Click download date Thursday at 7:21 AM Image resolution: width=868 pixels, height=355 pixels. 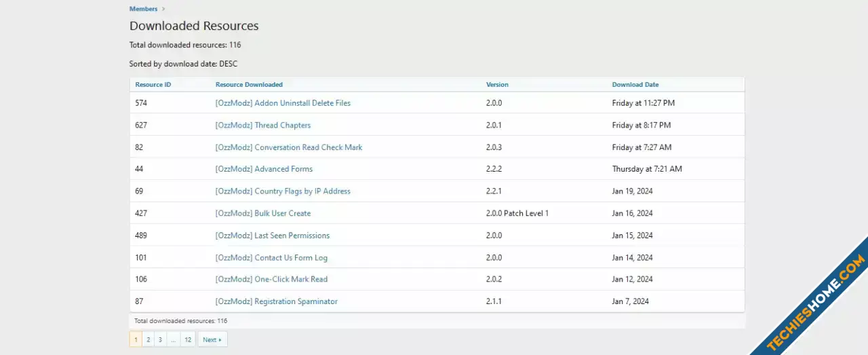[647, 169]
